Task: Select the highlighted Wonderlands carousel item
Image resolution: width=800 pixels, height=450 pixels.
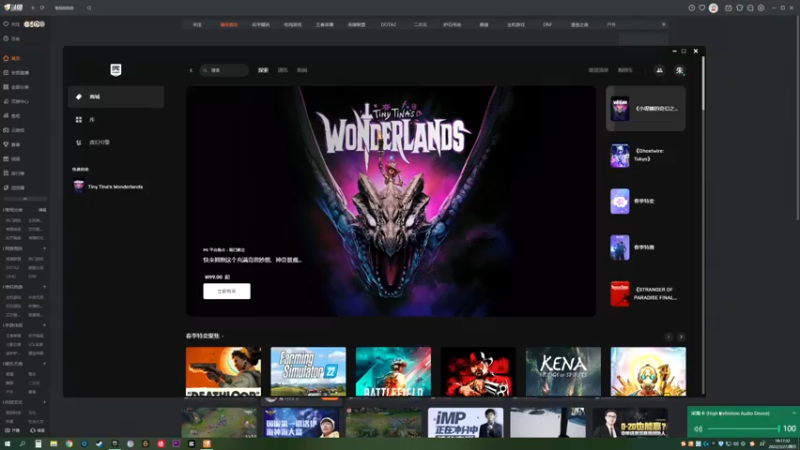Action: pos(646,109)
